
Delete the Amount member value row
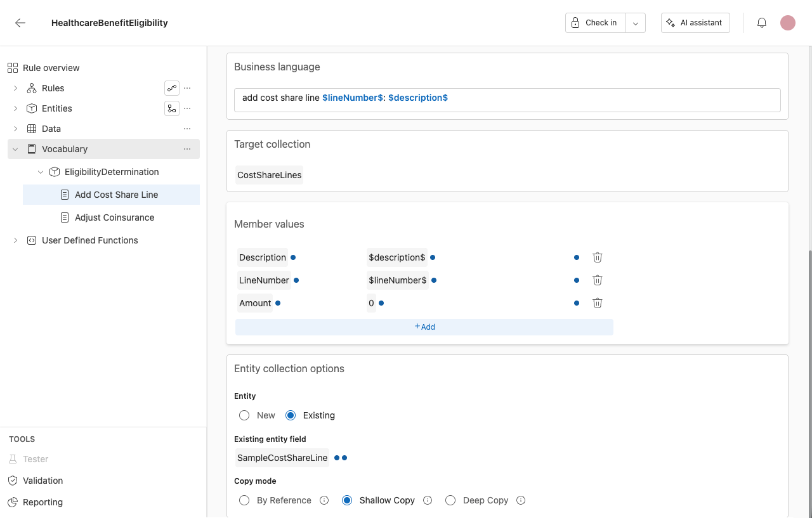tap(598, 303)
